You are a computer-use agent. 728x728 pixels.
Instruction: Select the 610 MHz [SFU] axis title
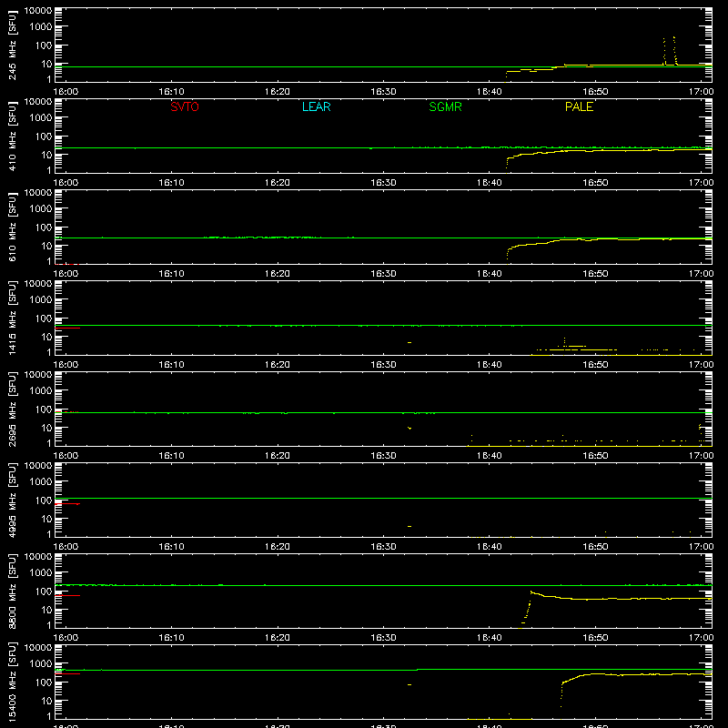click(12, 227)
